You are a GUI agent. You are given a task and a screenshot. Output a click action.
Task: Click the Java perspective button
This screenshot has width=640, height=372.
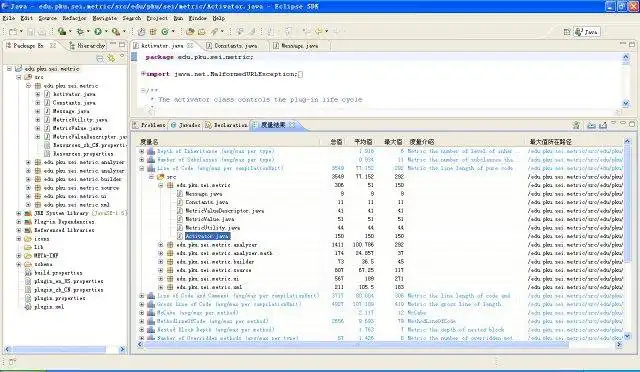point(587,32)
